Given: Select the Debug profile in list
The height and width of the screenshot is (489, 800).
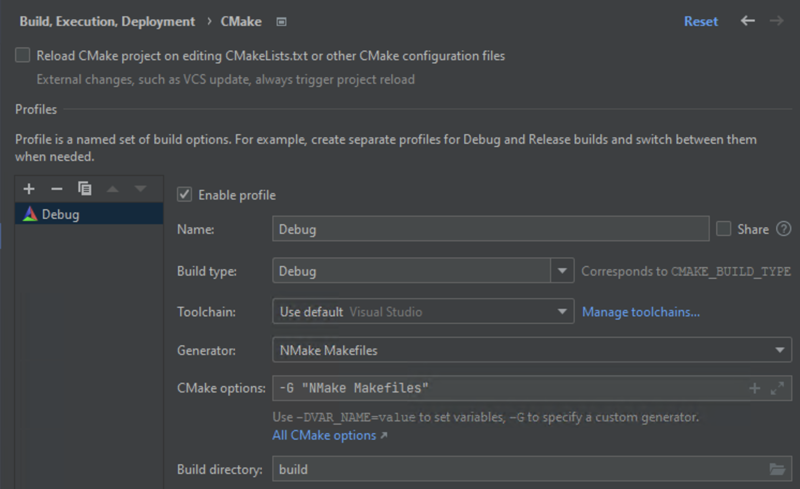Looking at the screenshot, I should point(60,214).
